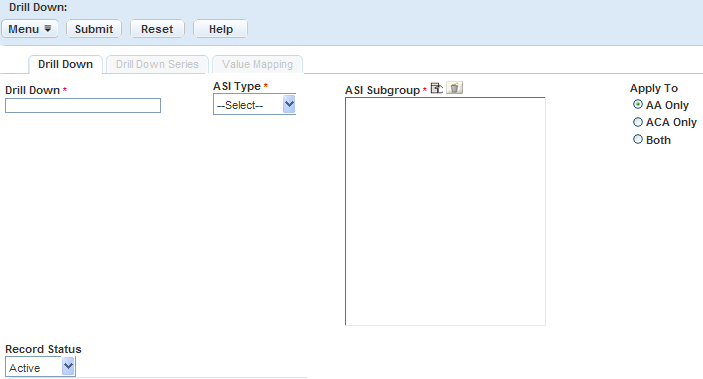This screenshot has height=379, width=703.
Task: Click the delete ASI Subgroup trash icon
Action: pos(454,88)
